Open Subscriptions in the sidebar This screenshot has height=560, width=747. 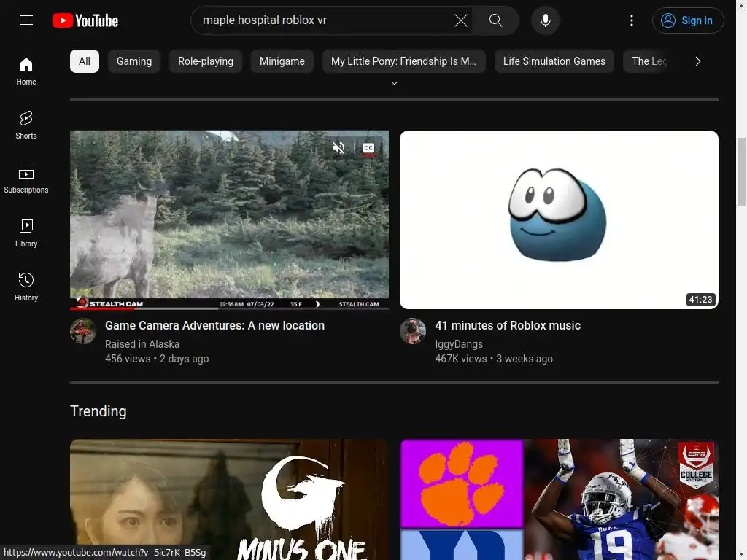(x=26, y=179)
